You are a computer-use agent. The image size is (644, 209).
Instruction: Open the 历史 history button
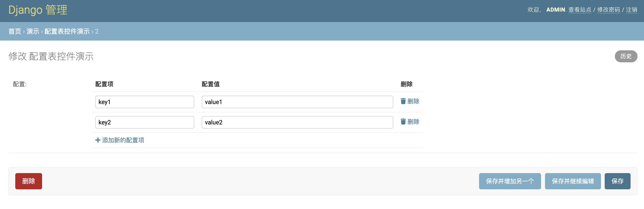[x=626, y=56]
